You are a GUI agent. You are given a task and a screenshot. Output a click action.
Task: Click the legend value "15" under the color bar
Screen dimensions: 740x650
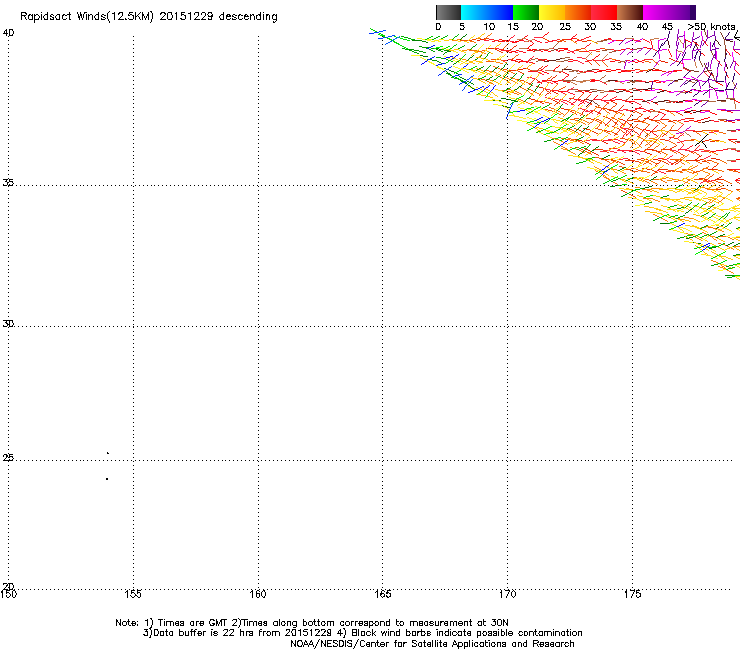point(513,27)
